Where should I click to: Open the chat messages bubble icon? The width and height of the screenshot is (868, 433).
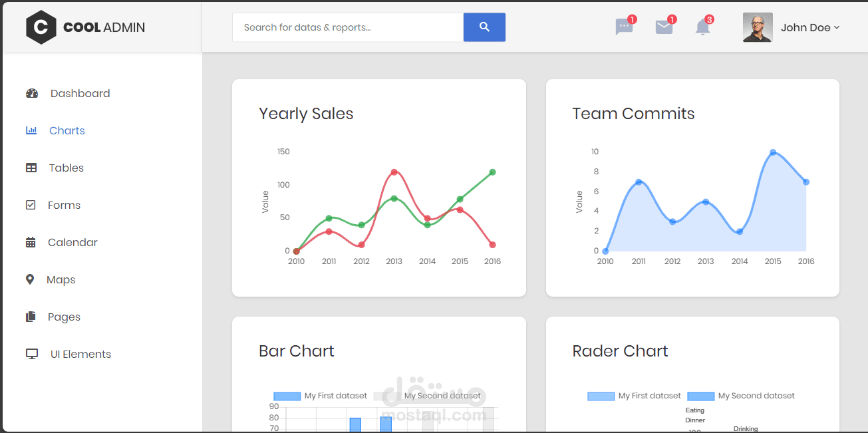tap(624, 27)
